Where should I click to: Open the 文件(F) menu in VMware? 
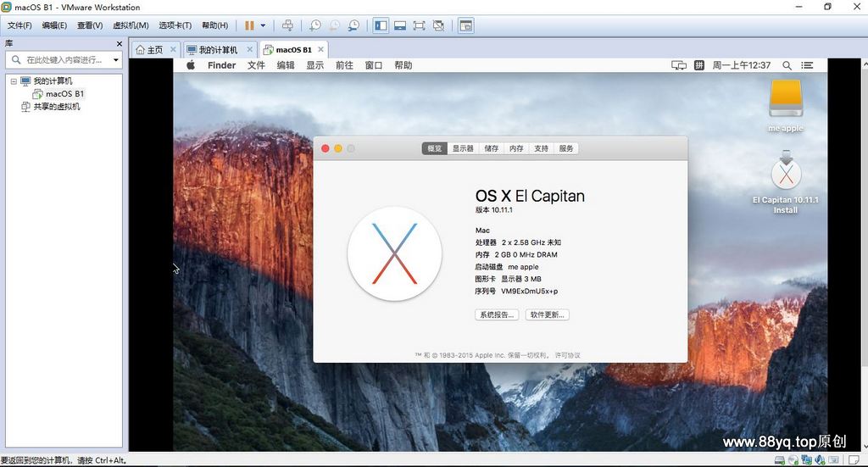click(x=19, y=25)
